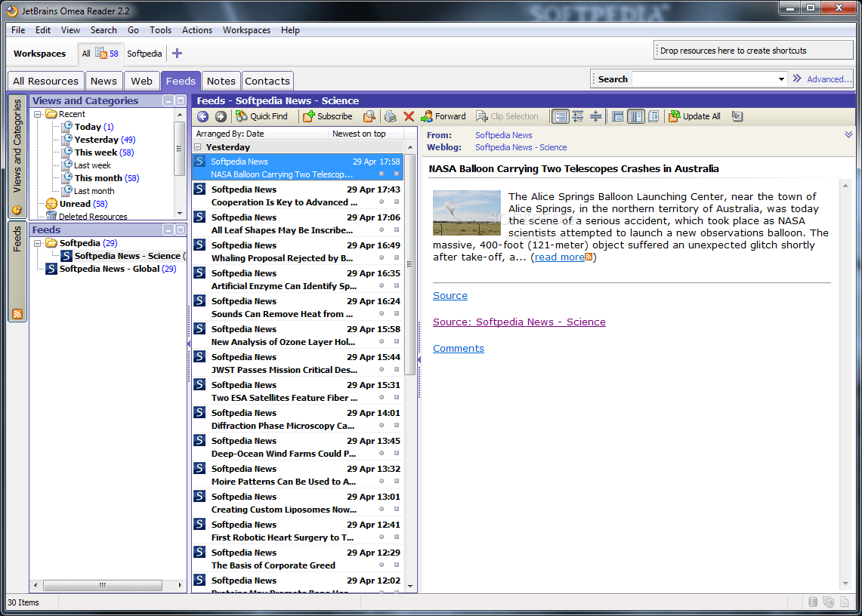Toggle the threaded list view icon
The image size is (862, 616).
pyautogui.click(x=578, y=116)
